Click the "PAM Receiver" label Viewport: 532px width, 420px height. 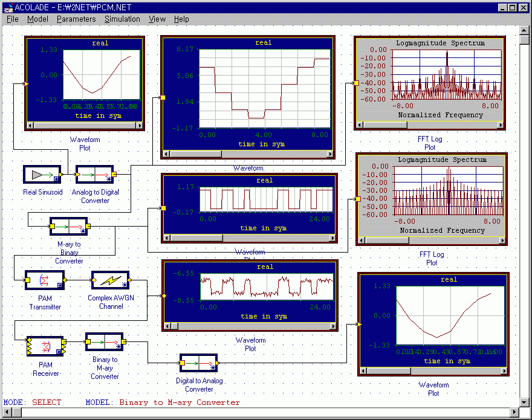click(46, 369)
